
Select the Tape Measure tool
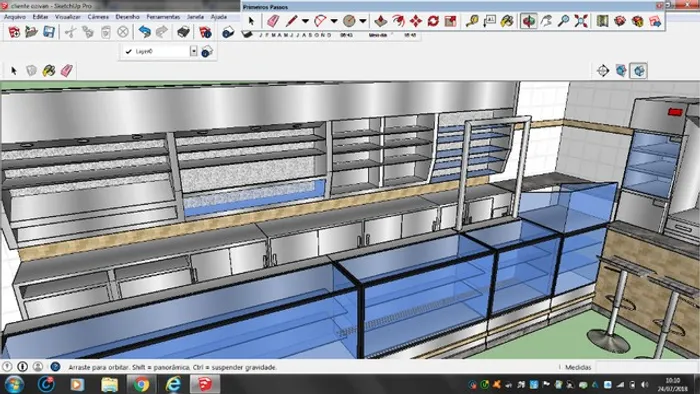tap(472, 21)
